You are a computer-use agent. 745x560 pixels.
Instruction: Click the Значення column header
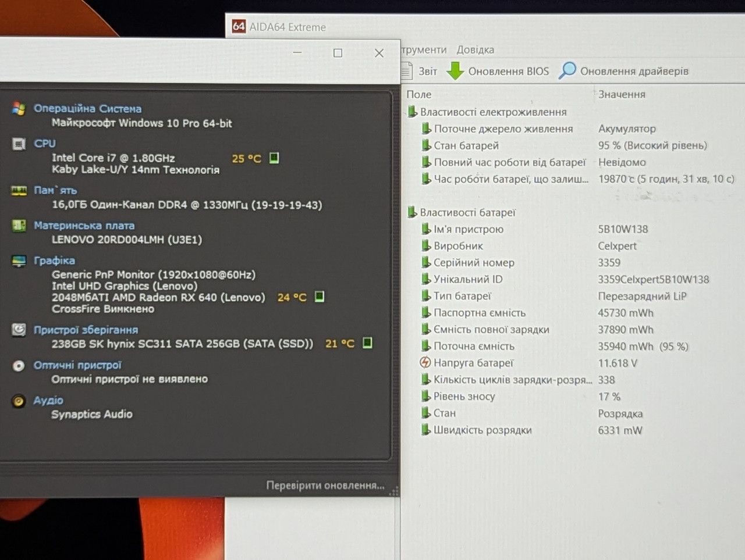(x=622, y=94)
